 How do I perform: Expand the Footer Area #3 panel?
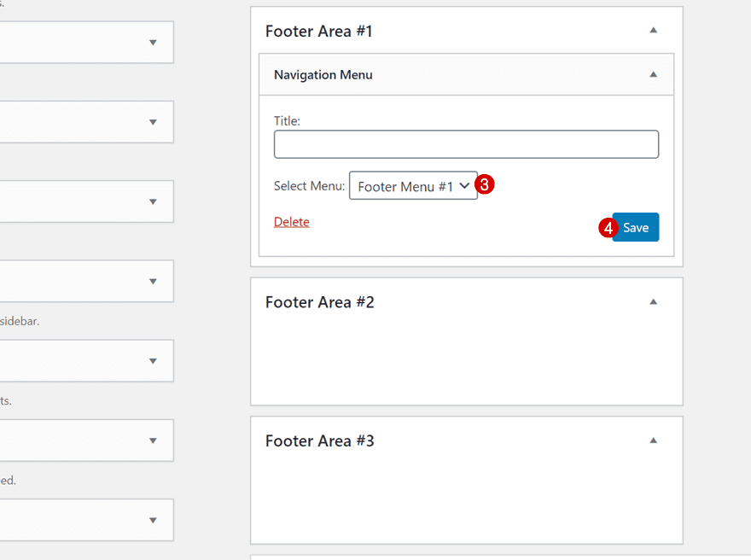pos(653,440)
